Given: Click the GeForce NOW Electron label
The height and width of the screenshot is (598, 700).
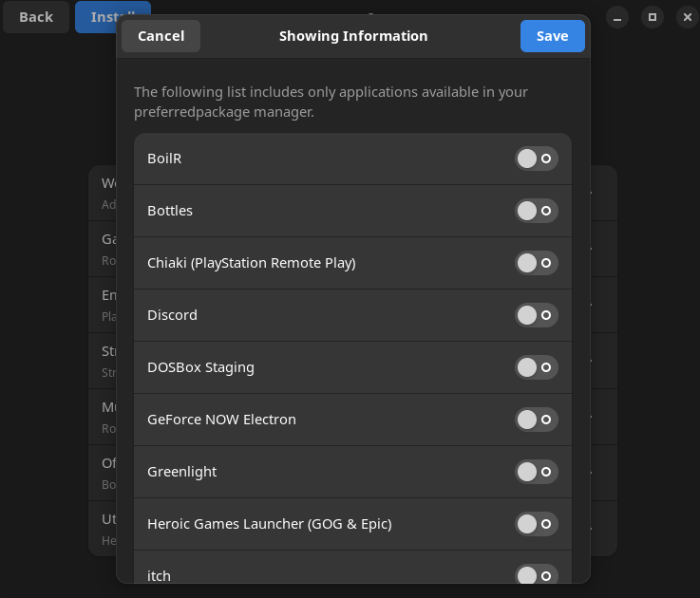Looking at the screenshot, I should (x=221, y=420).
